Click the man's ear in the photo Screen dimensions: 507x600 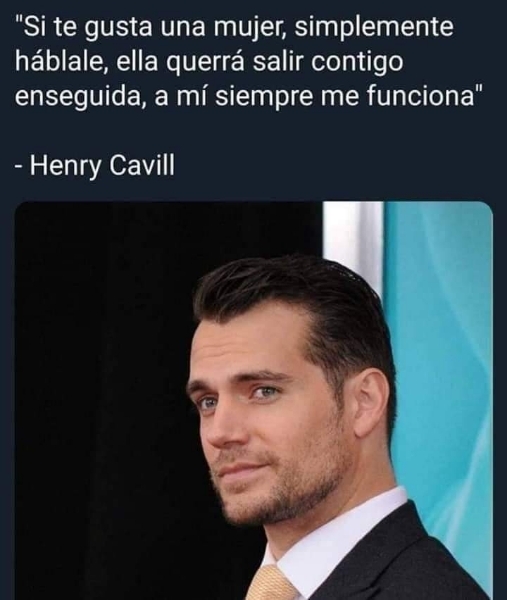(373, 406)
